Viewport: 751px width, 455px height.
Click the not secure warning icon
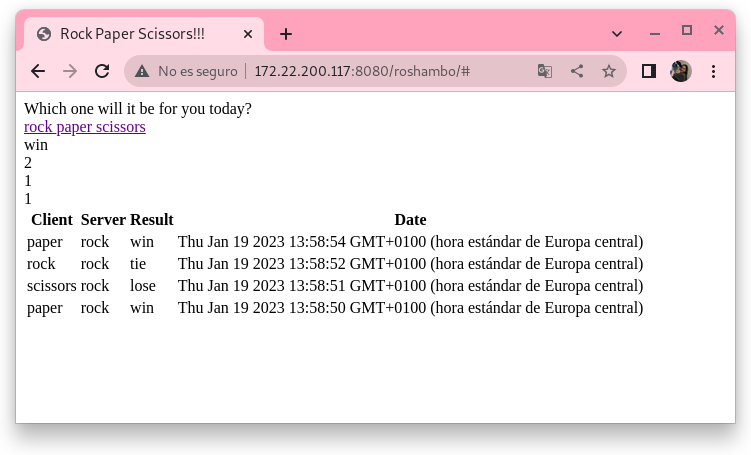pyautogui.click(x=142, y=71)
